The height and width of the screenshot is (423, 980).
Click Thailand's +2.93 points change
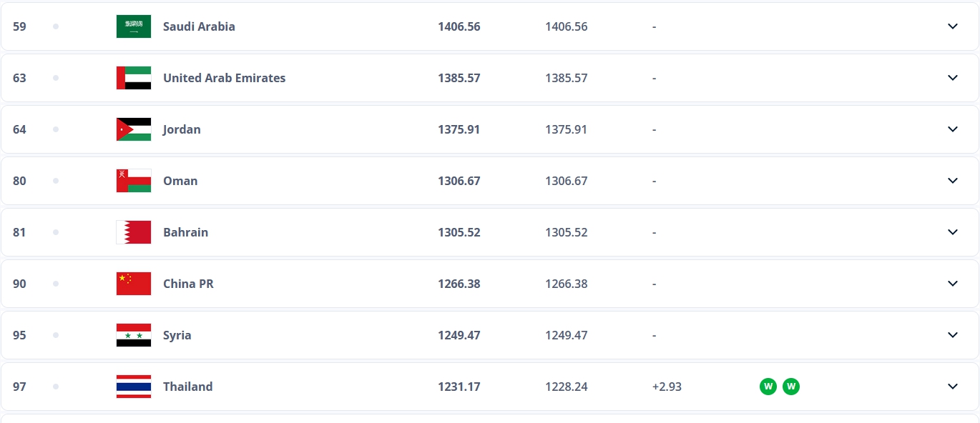667,387
